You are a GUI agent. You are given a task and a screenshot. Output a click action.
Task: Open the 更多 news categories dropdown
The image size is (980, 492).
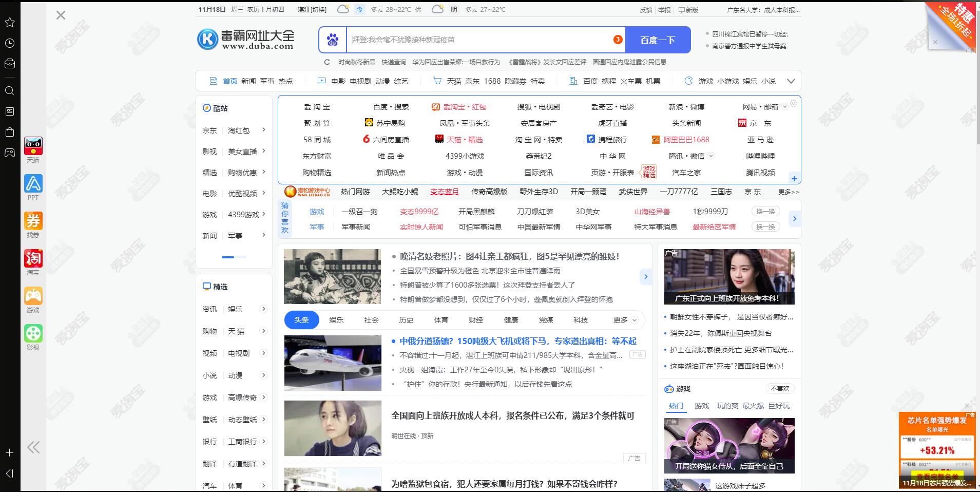click(x=625, y=320)
